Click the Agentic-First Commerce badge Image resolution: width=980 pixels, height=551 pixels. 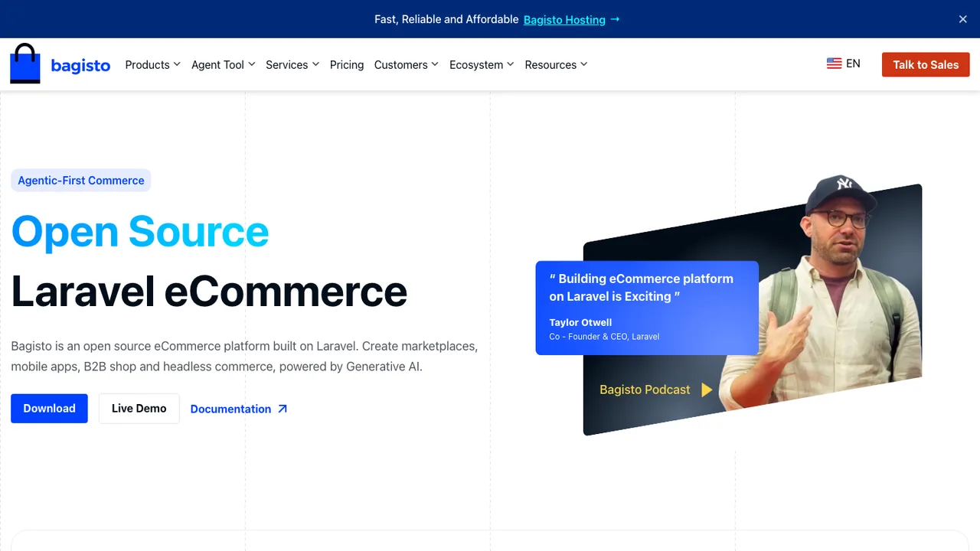81,181
